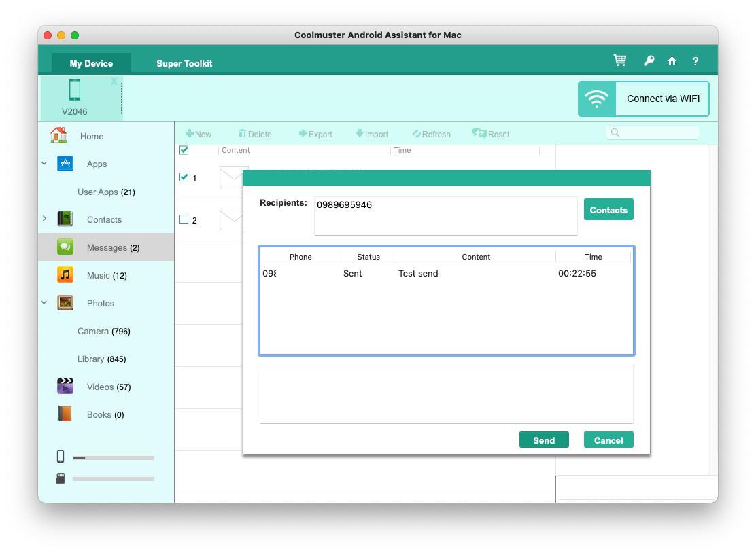Click New message toolbar button
Viewport: 756px width, 553px height.
click(x=199, y=134)
